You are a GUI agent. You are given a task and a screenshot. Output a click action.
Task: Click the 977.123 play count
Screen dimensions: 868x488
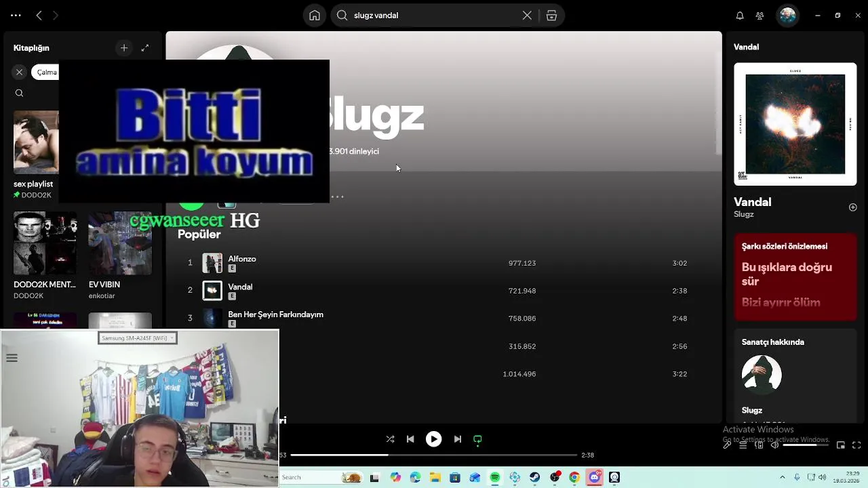click(x=522, y=263)
